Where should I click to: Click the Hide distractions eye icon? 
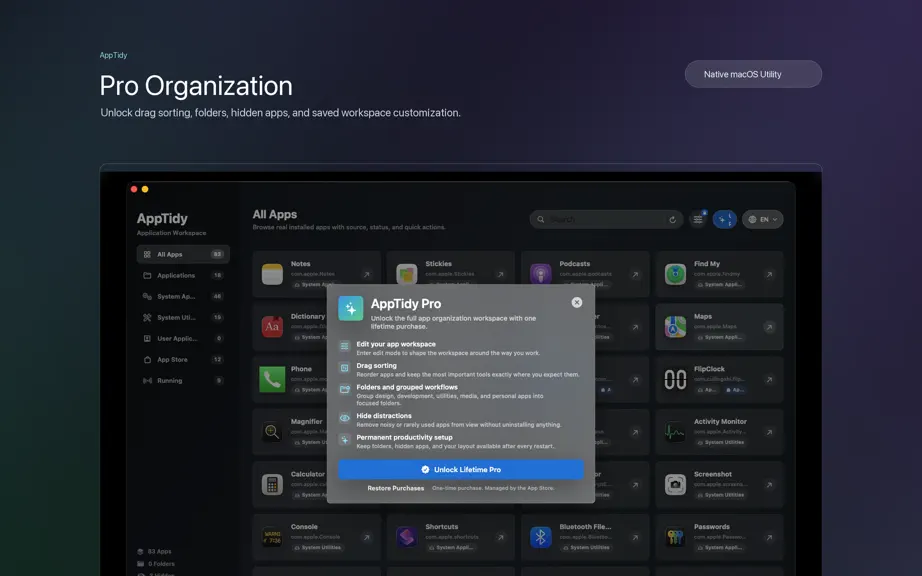(x=345, y=418)
